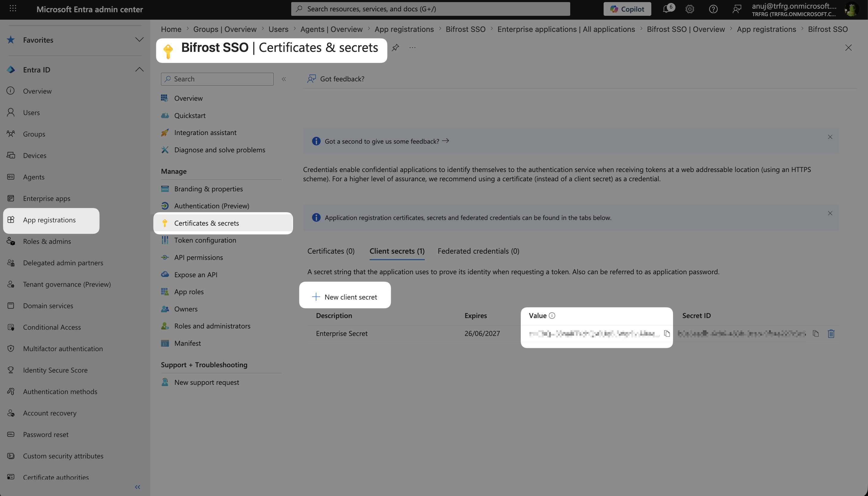
Task: Open Token configuration
Action: (x=205, y=240)
